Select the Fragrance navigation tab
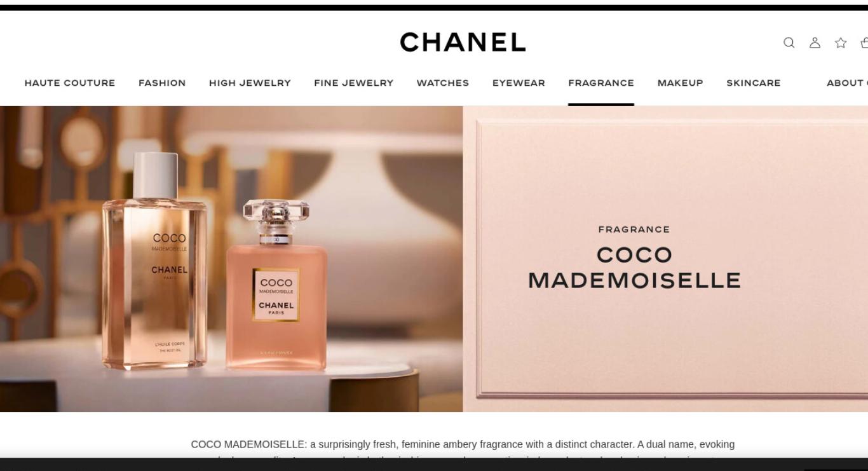 click(601, 83)
